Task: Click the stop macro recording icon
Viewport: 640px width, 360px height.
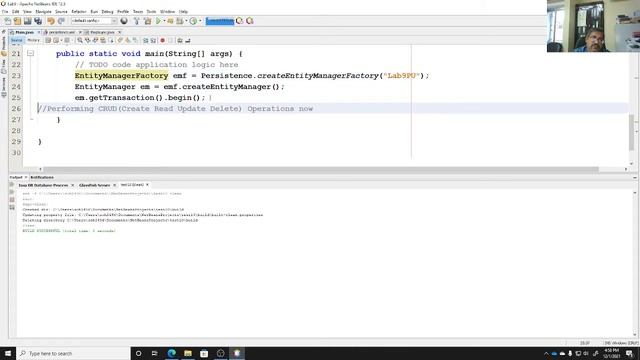Action: [x=171, y=40]
